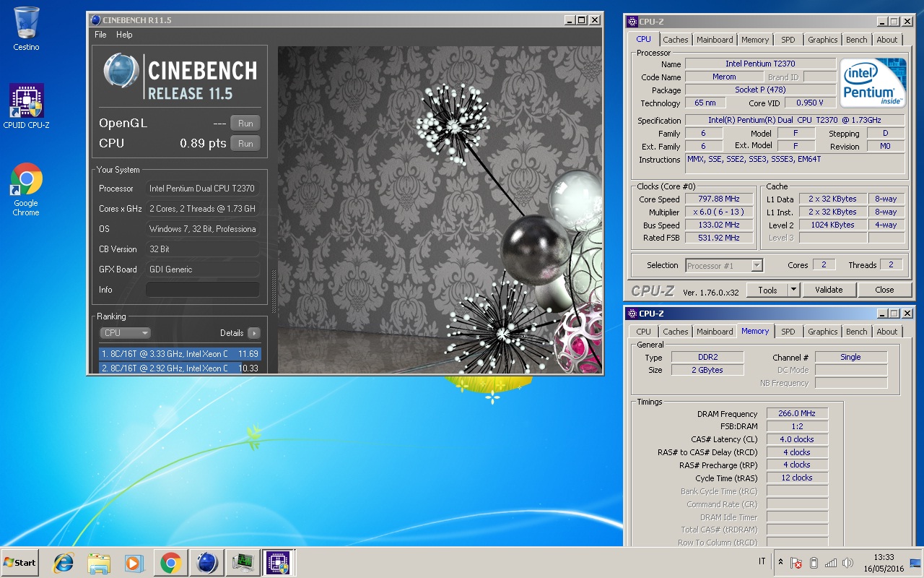
Task: Open Bench tab in top CPU-Z window
Action: tap(857, 40)
